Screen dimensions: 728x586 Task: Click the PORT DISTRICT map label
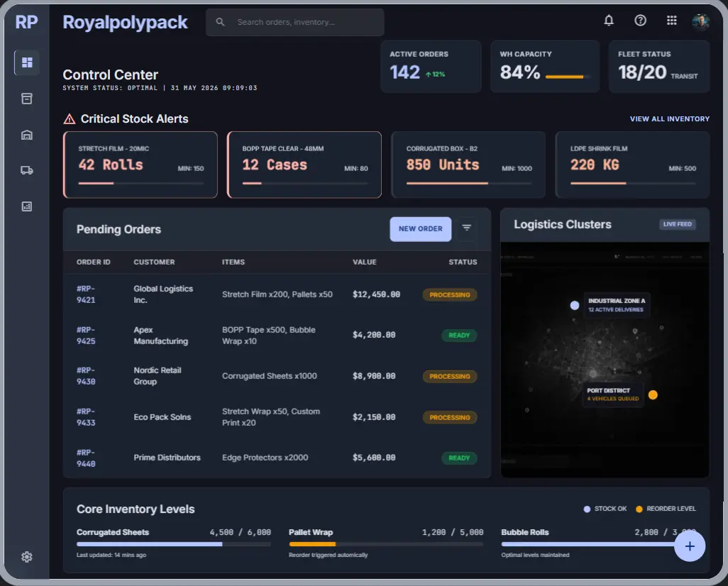pos(613,394)
